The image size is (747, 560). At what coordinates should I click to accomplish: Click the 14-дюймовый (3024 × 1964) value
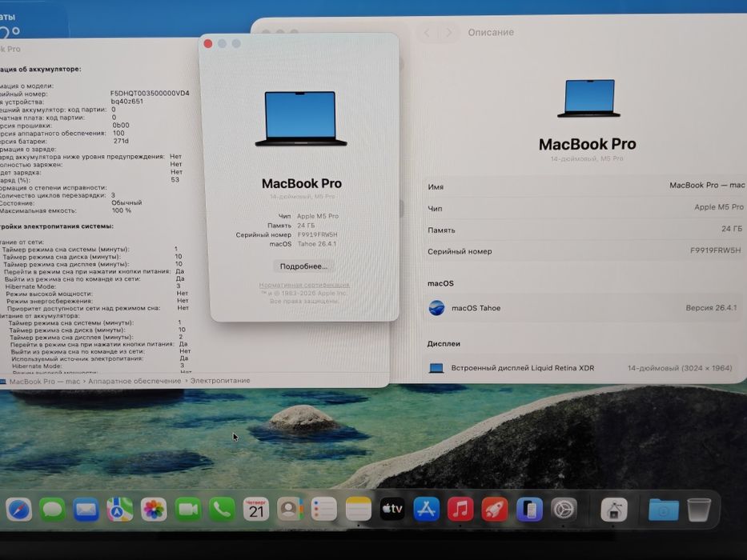coord(680,368)
